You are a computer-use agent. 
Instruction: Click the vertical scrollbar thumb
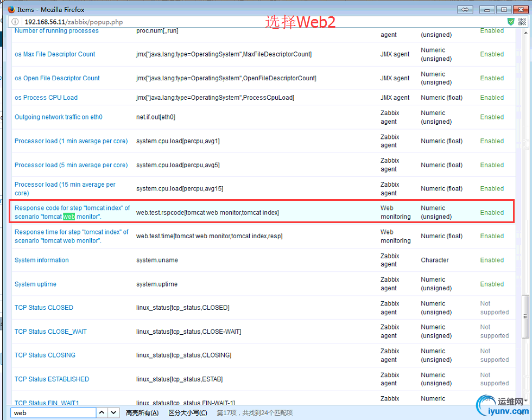point(525,316)
